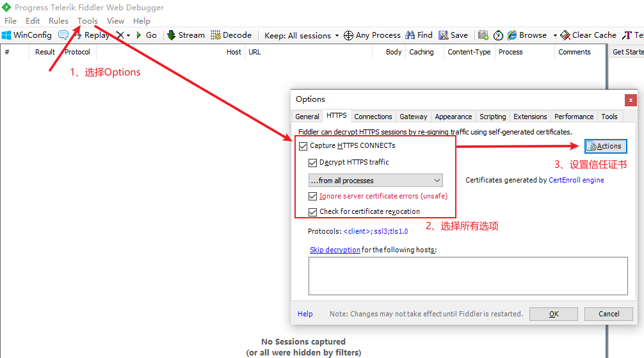Switch to the Performance tab
The image size is (644, 358).
click(x=574, y=117)
